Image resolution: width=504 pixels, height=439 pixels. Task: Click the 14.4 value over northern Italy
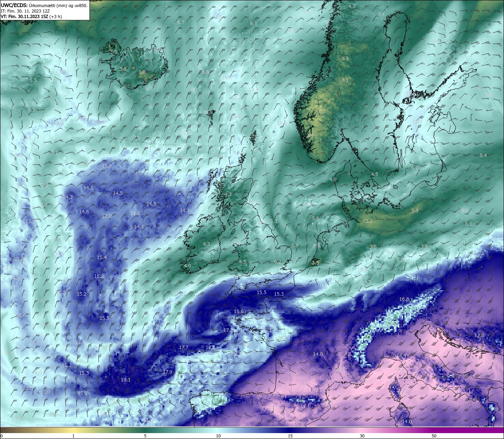click(401, 356)
